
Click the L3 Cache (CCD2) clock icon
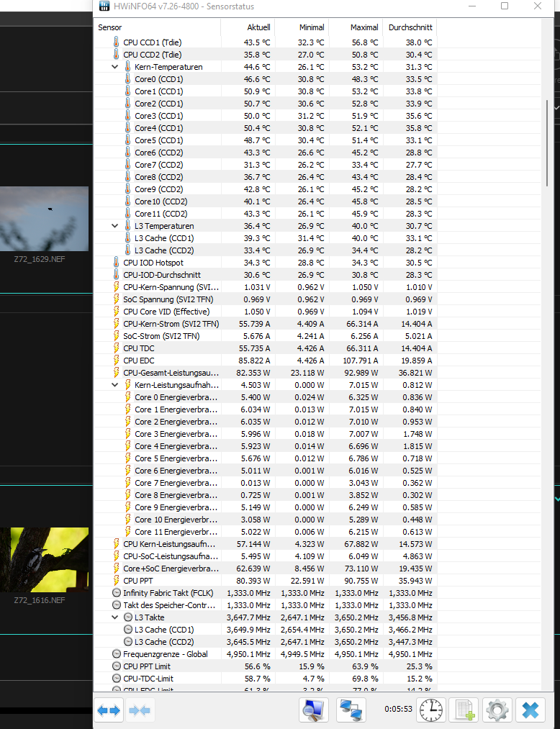128,642
